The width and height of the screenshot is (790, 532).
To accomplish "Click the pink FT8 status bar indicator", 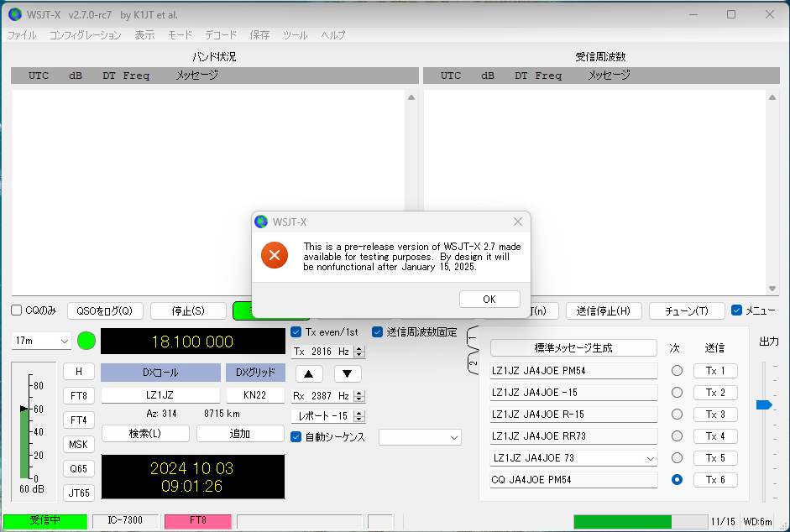I will coord(198,520).
